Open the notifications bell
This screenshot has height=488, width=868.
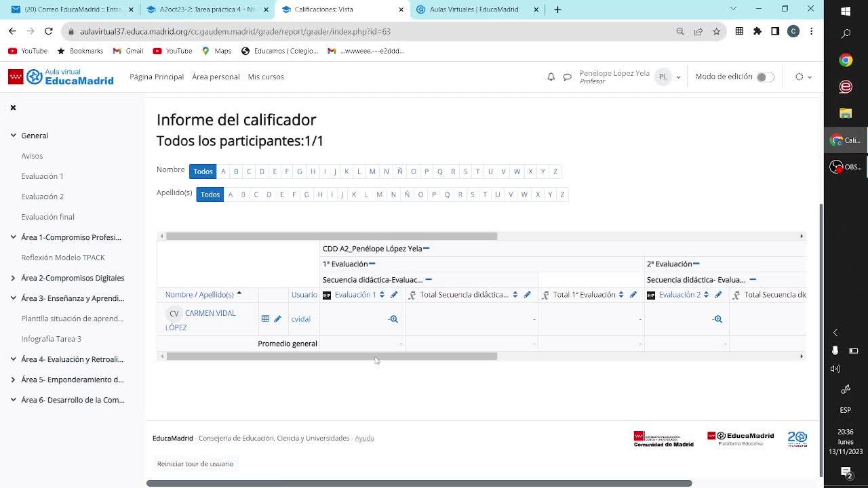[x=551, y=77]
